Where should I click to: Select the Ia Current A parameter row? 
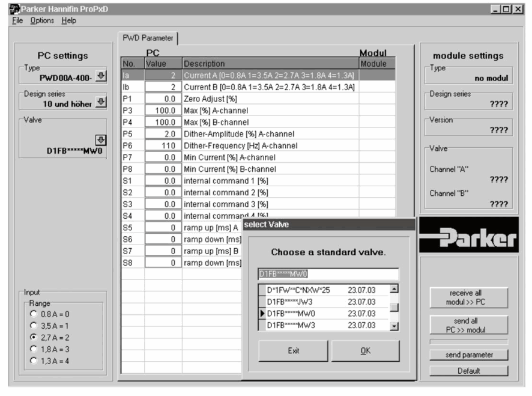[x=258, y=75]
